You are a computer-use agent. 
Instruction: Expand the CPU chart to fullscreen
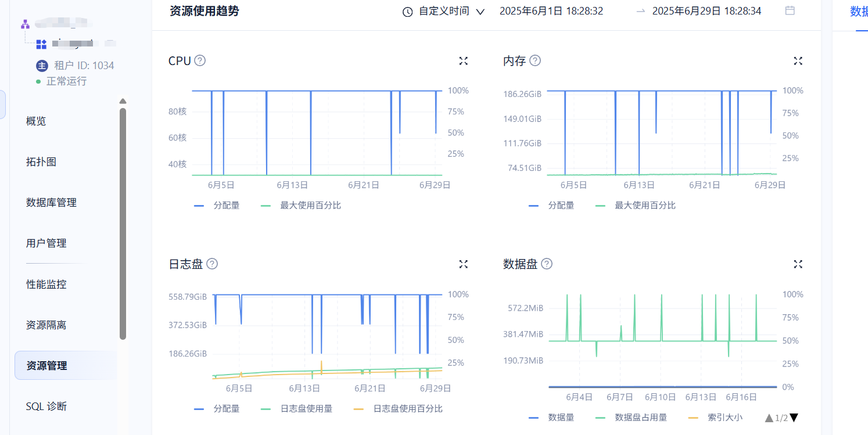click(463, 61)
